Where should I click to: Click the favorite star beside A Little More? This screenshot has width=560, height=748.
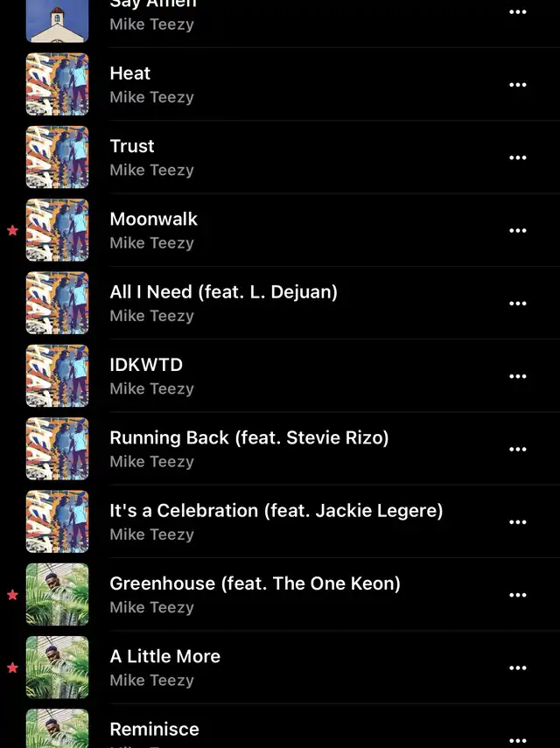[x=13, y=668]
